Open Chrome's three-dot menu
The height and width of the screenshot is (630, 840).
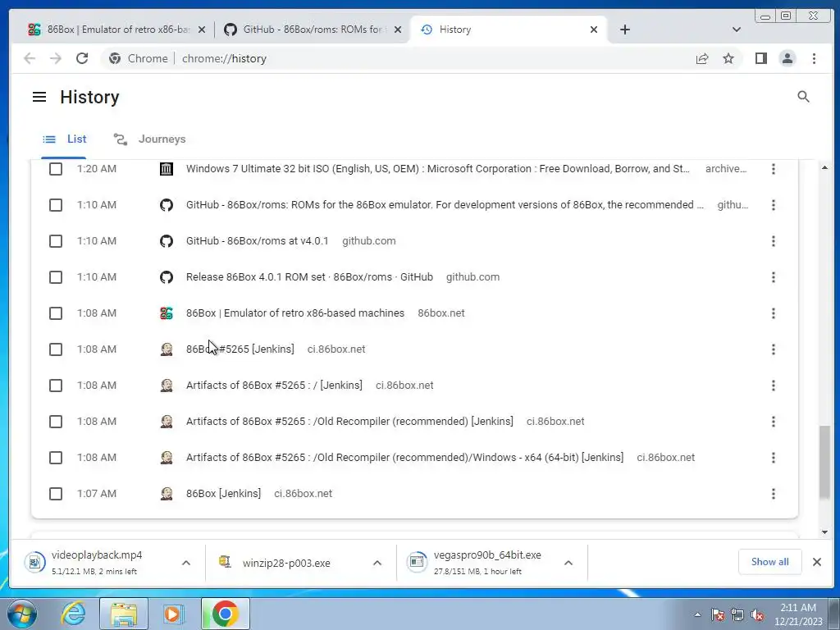814,58
